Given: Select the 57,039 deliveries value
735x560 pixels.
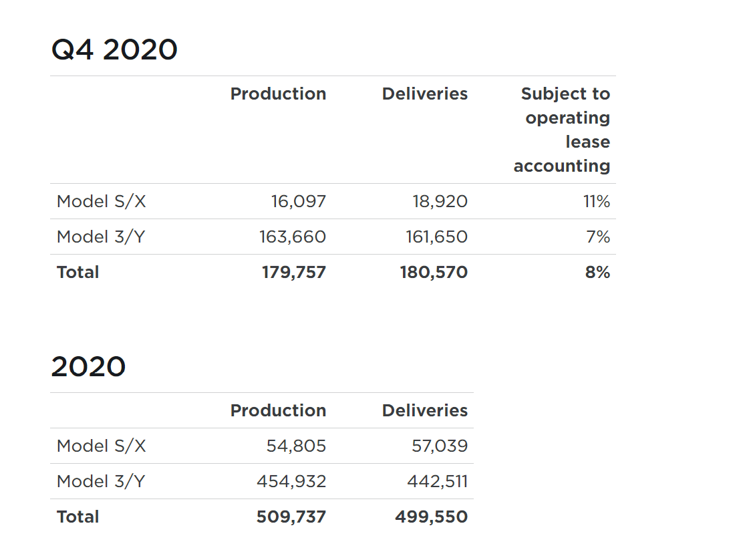Looking at the screenshot, I should pos(440,446).
